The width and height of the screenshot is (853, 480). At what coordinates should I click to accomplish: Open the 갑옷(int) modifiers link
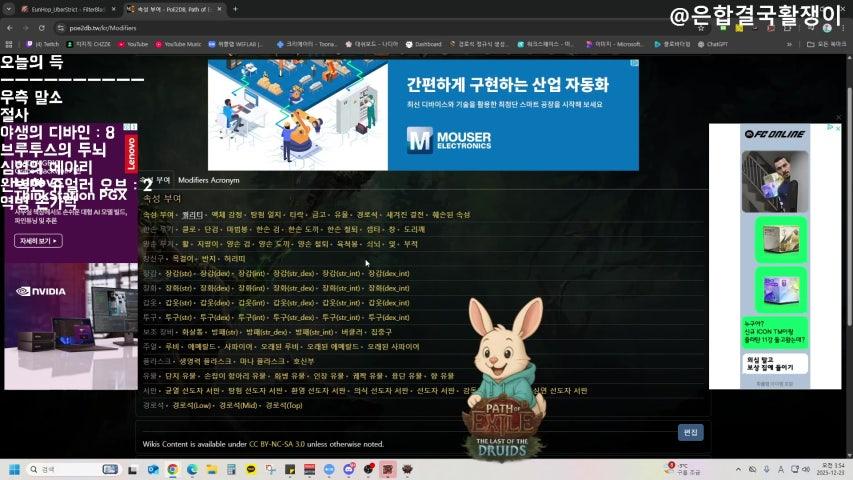[251, 303]
